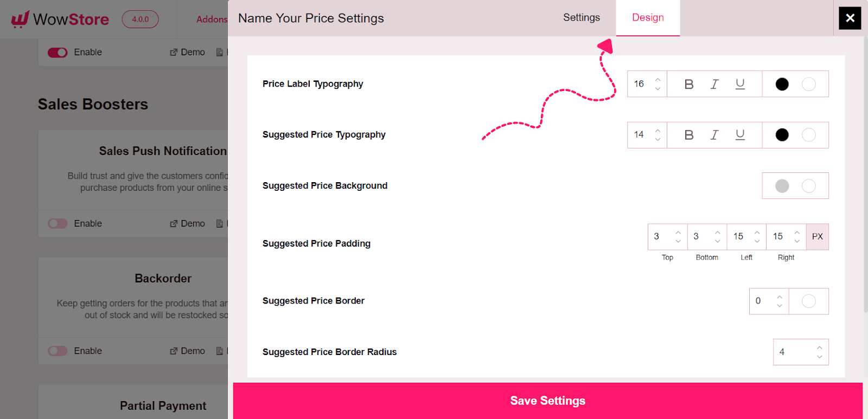Save Settings with the pink button
The width and height of the screenshot is (868, 419).
[x=548, y=401]
